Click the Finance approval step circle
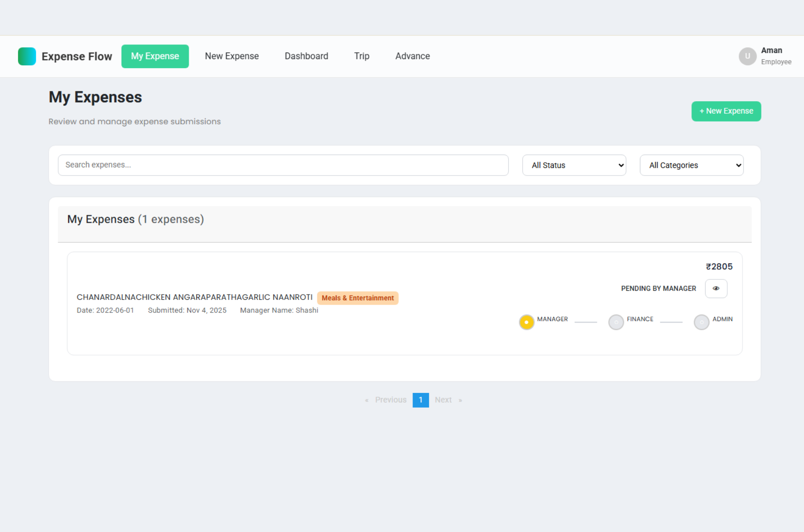This screenshot has height=532, width=804. 616,322
